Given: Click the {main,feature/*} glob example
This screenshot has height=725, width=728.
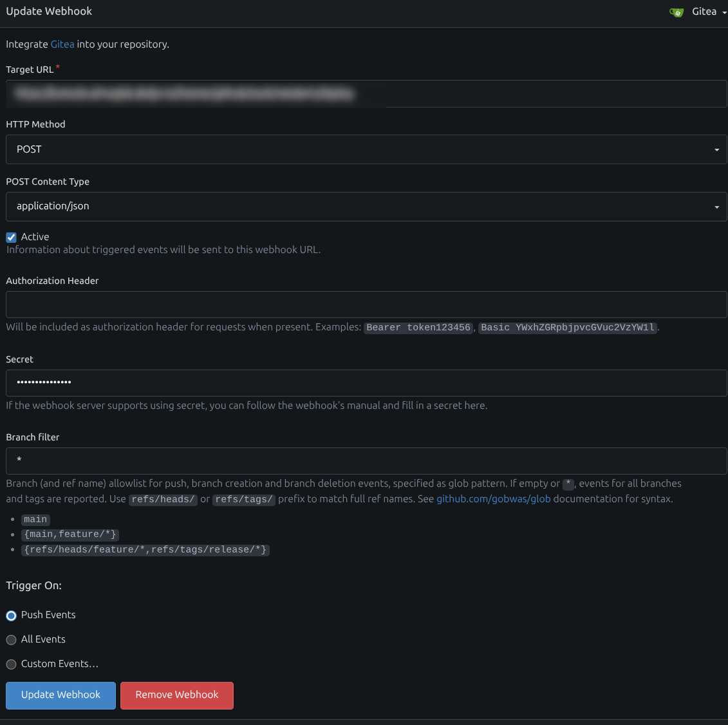Looking at the screenshot, I should pyautogui.click(x=70, y=534).
